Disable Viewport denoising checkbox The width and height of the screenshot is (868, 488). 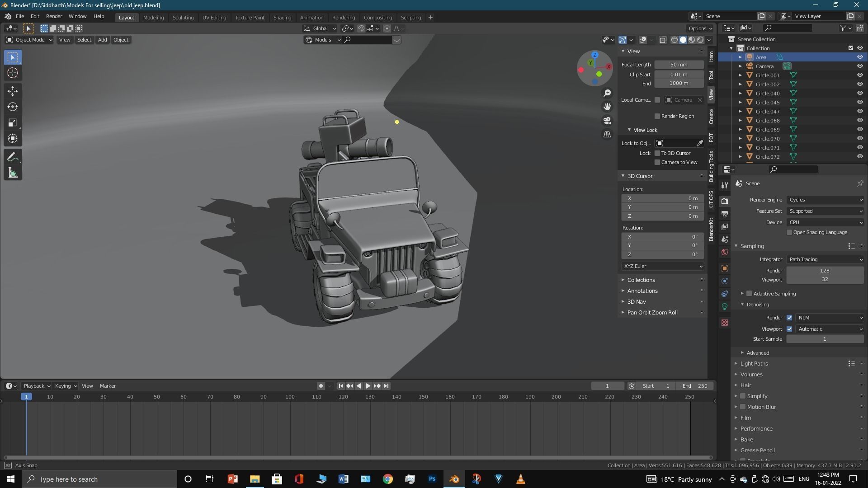[789, 329]
